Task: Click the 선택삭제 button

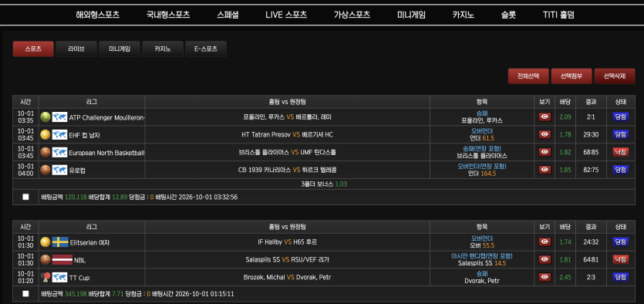Action: tap(615, 76)
